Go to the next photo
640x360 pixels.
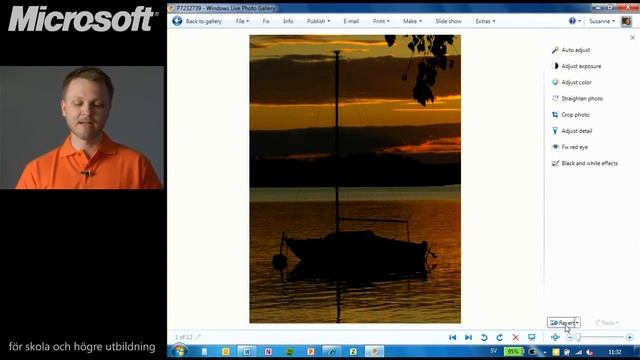(x=468, y=338)
